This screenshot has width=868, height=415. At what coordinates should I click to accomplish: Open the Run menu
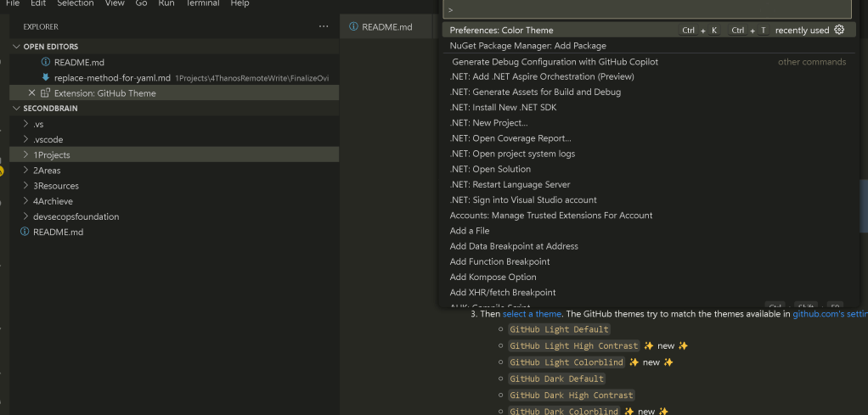tap(166, 3)
